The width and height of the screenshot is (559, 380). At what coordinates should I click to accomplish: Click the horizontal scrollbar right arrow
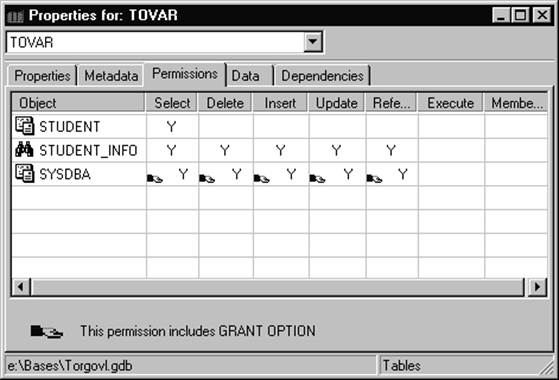click(537, 287)
